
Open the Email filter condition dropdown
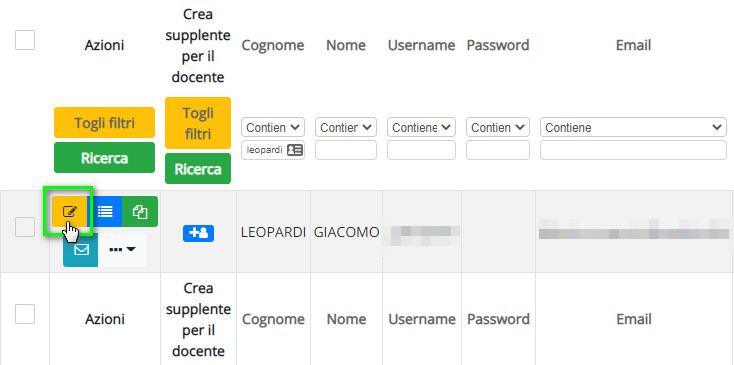(633, 127)
